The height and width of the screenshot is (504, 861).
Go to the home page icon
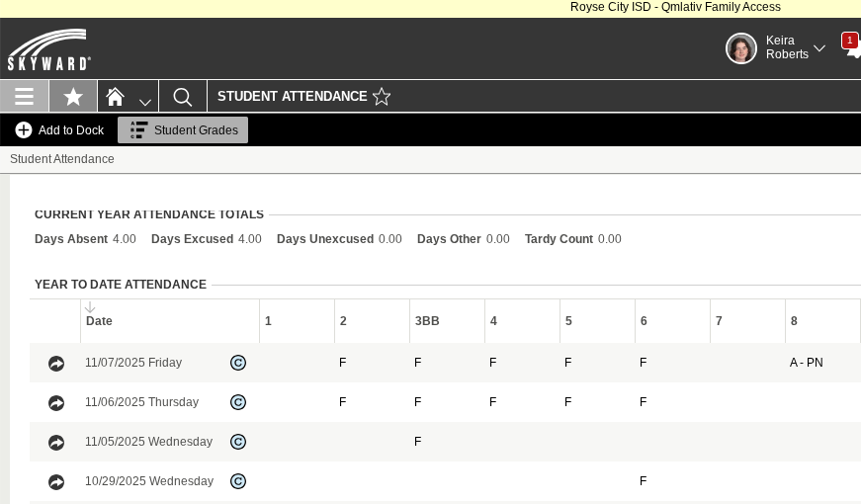click(116, 96)
